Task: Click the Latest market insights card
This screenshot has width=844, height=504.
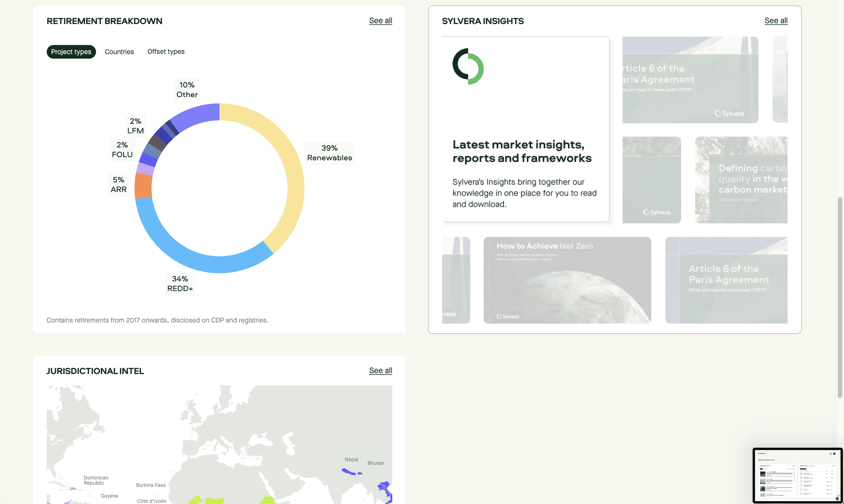Action: 525,129
